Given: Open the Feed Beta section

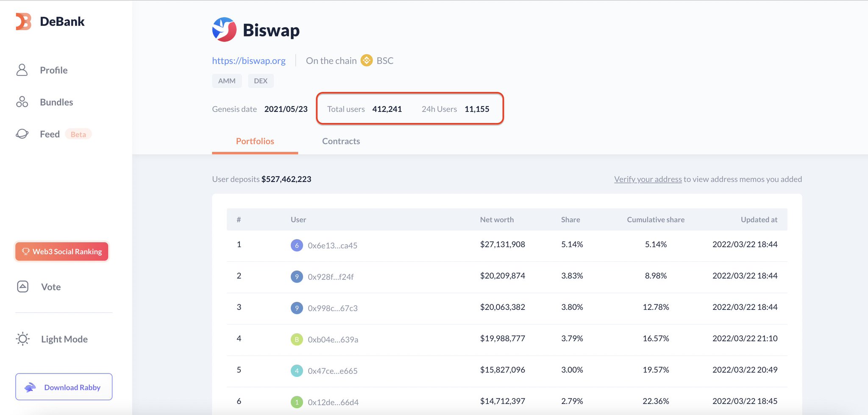Looking at the screenshot, I should click(x=22, y=134).
